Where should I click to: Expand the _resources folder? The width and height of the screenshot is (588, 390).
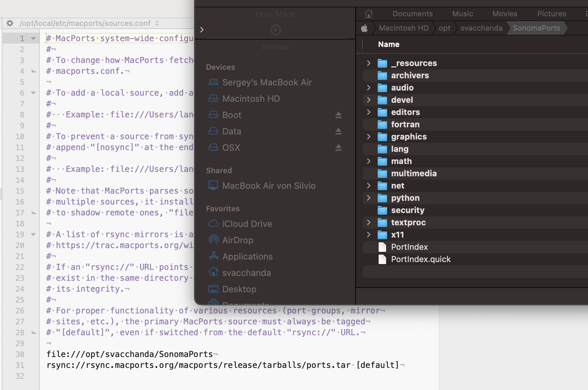pyautogui.click(x=368, y=63)
